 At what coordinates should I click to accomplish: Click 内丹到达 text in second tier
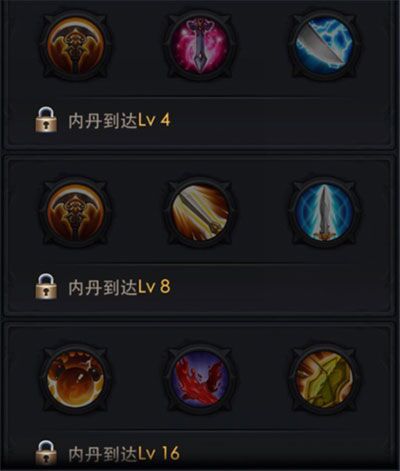pos(103,288)
